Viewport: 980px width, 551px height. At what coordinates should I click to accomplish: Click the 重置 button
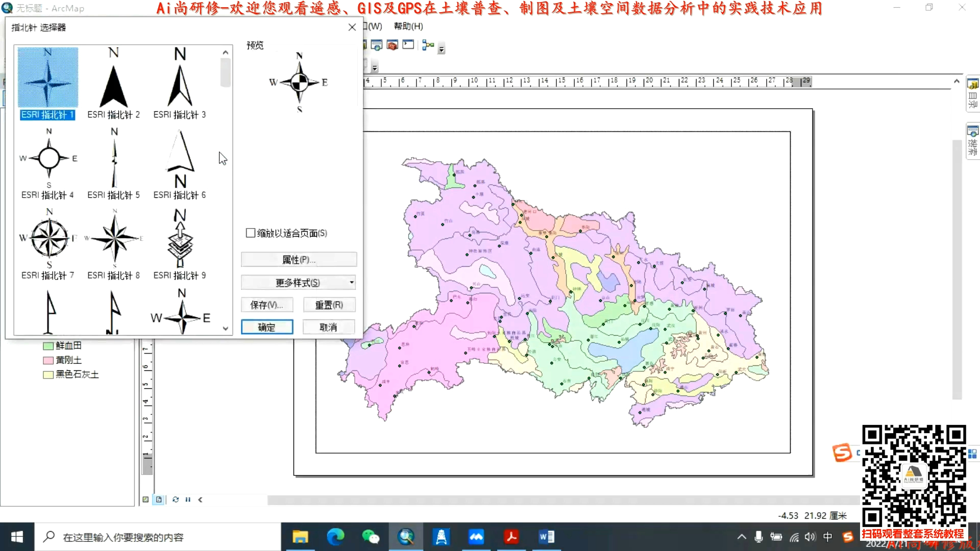point(329,305)
